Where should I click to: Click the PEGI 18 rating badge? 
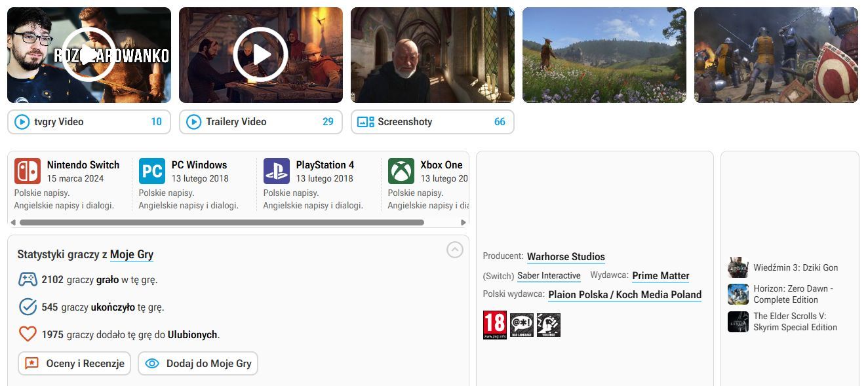tap(495, 325)
